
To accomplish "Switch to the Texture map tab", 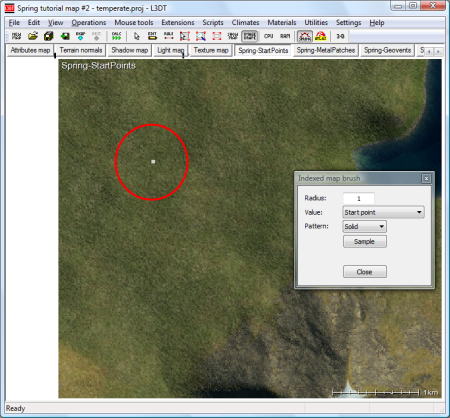I will coord(211,50).
